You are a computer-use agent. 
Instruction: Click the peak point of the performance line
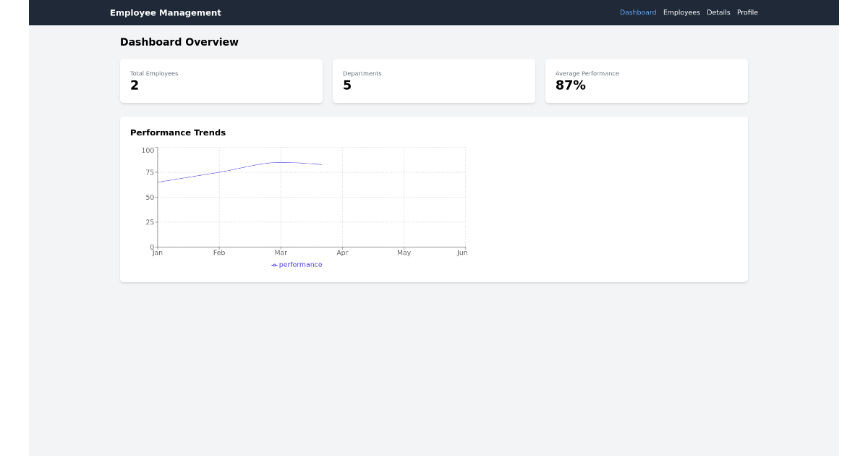click(281, 162)
